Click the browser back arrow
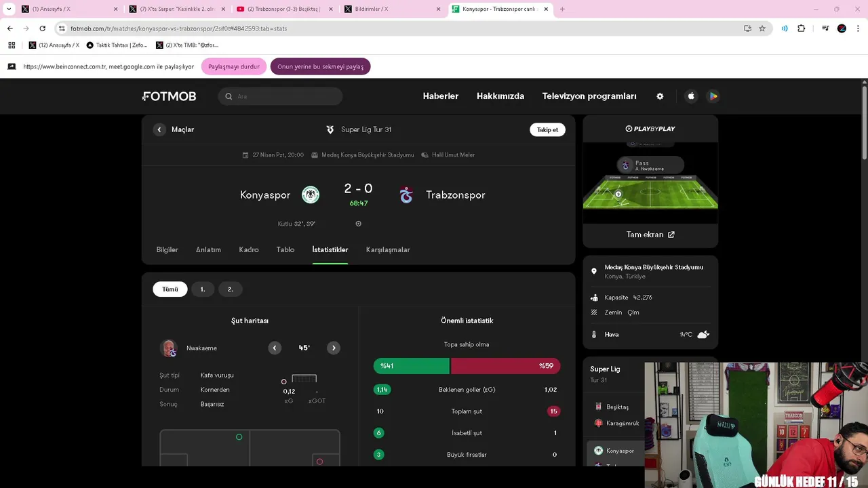This screenshot has width=868, height=488. pos(9,28)
